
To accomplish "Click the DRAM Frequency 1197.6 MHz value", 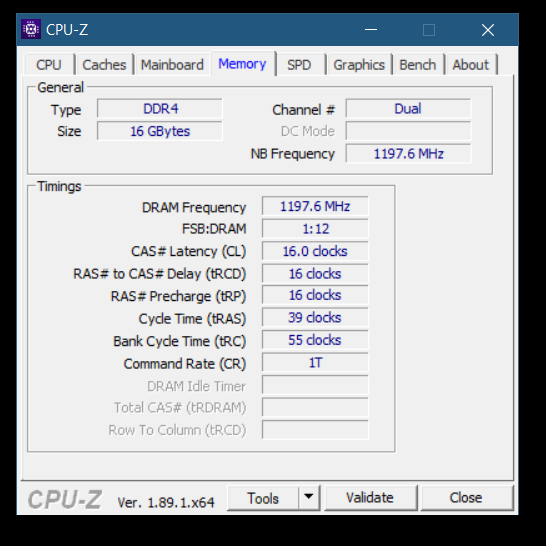I will [315, 206].
